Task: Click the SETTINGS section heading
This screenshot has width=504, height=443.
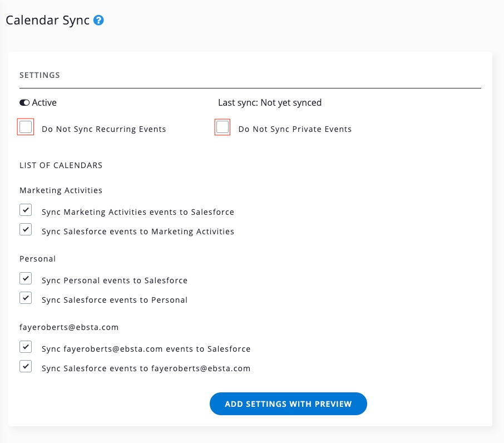Action: click(x=39, y=75)
